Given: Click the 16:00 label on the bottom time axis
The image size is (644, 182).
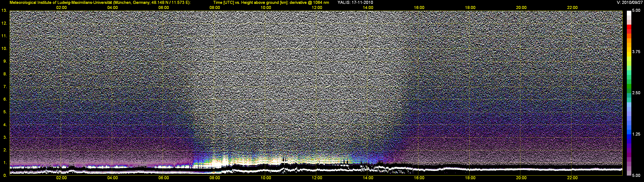Looking at the screenshot, I should 419,178.
